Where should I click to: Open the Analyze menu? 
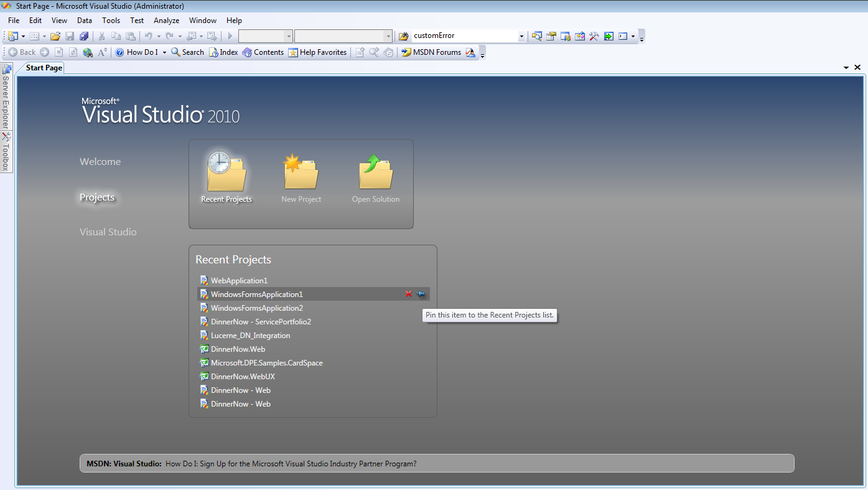coord(166,21)
